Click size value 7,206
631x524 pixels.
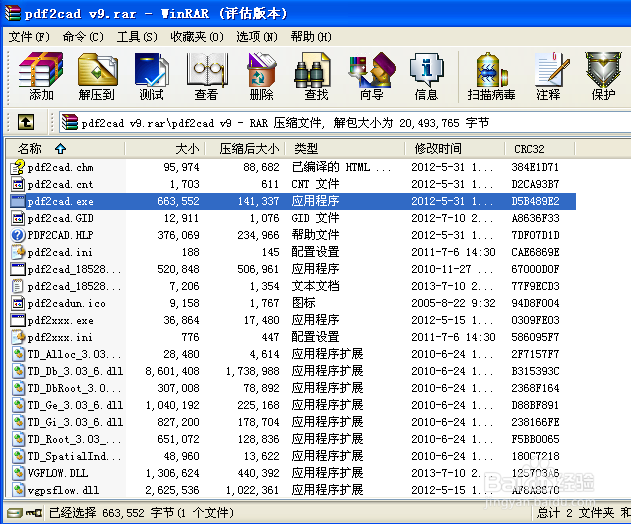pos(184,286)
